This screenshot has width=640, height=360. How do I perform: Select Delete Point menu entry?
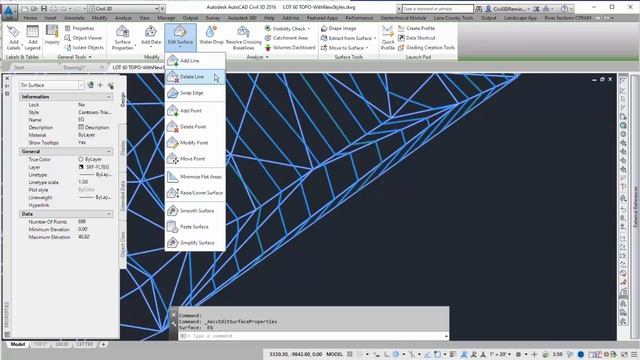(195, 127)
